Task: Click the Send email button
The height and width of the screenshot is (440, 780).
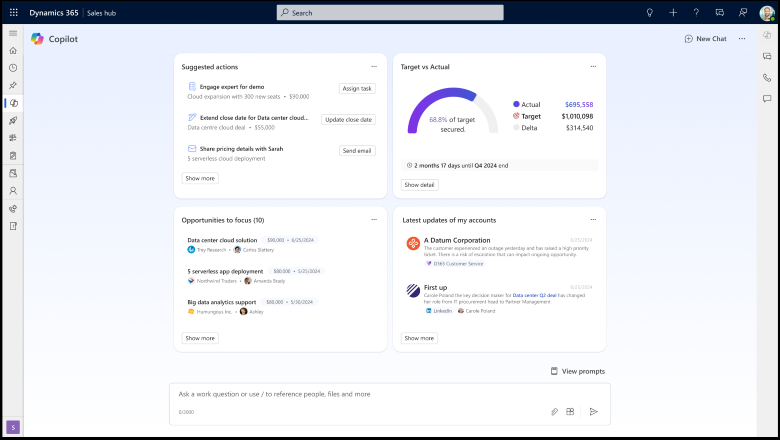Action: [357, 151]
